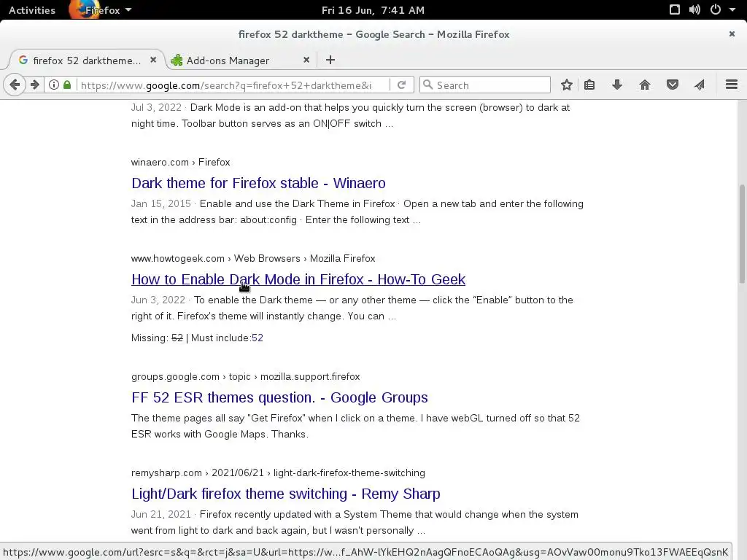747x560 pixels.
Task: Click the Must include 52 link
Action: (258, 338)
